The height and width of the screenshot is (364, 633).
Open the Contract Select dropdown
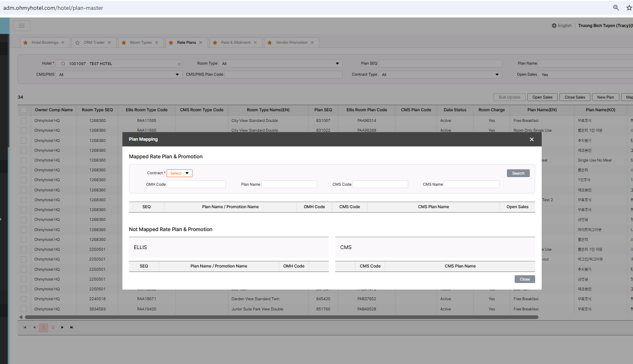(179, 173)
